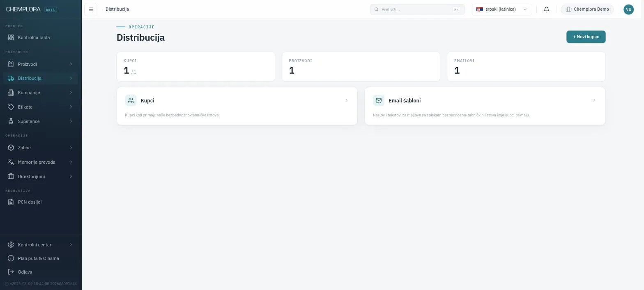This screenshot has height=290, width=644.
Task: Expand the Zalihe submenu chevron
Action: point(71,148)
